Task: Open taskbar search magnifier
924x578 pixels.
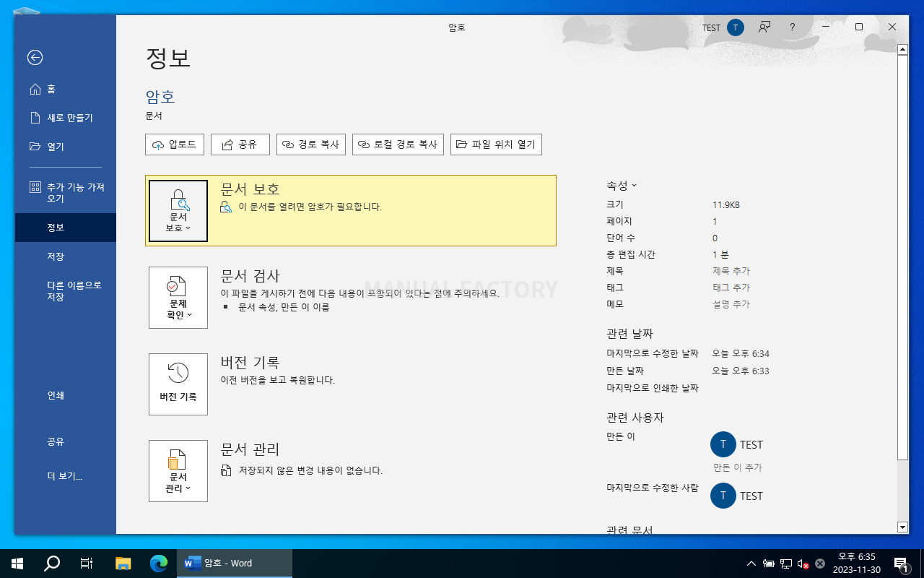Action: [52, 564]
